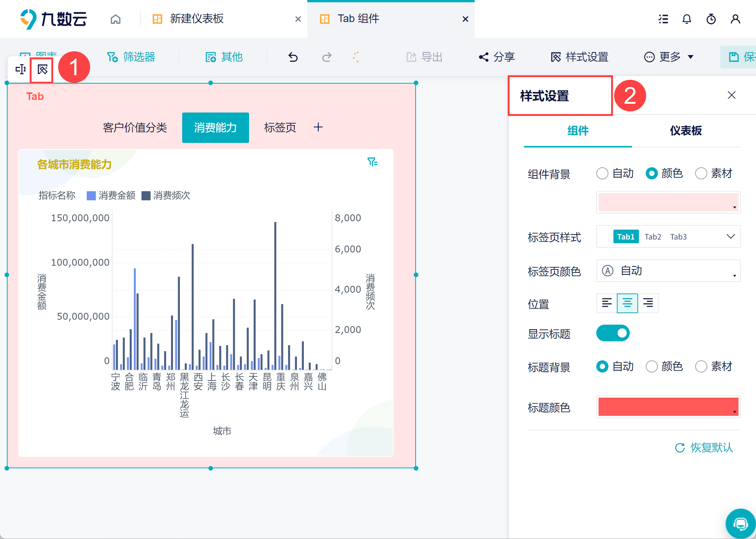Click the 分享 button

496,57
